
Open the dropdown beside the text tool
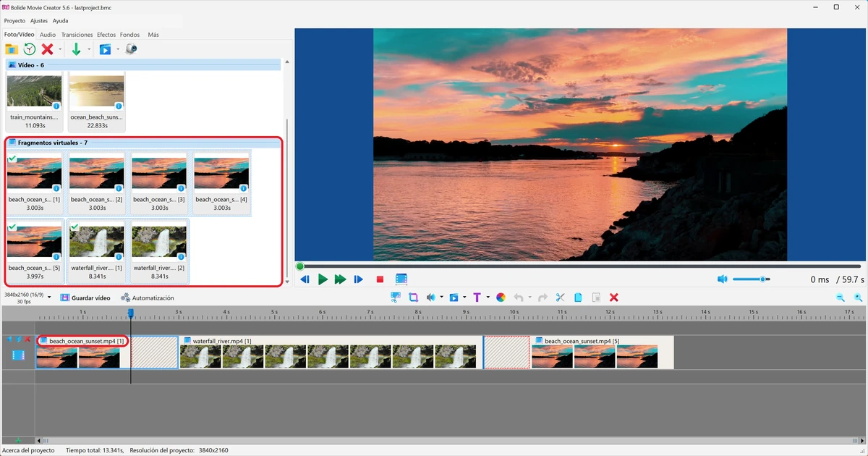[x=488, y=297]
